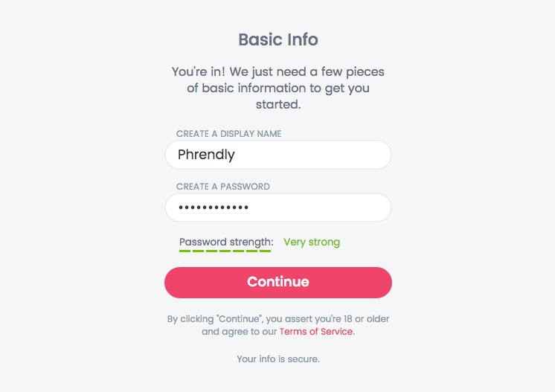Image resolution: width=555 pixels, height=392 pixels.
Task: Click the age assertion disclaimer text
Action: pyautogui.click(x=277, y=325)
